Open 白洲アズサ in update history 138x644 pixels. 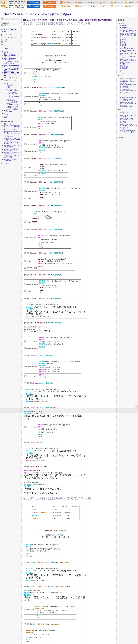click(123, 26)
